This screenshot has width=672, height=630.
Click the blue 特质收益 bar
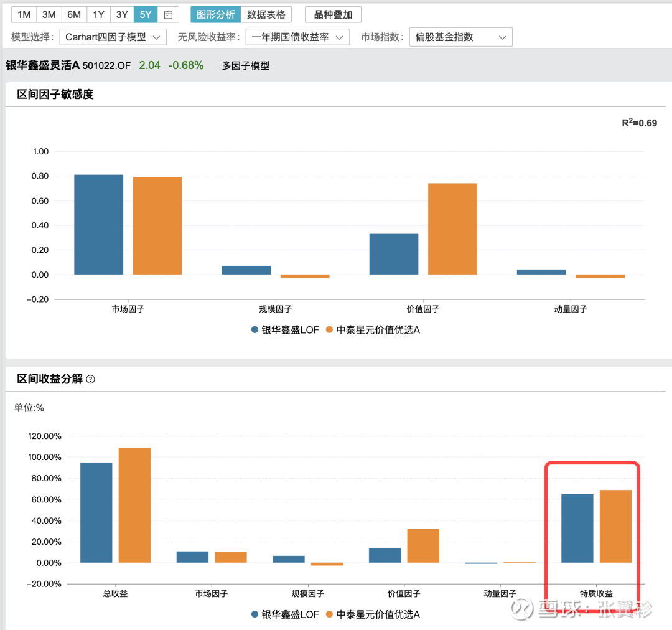coord(577,529)
